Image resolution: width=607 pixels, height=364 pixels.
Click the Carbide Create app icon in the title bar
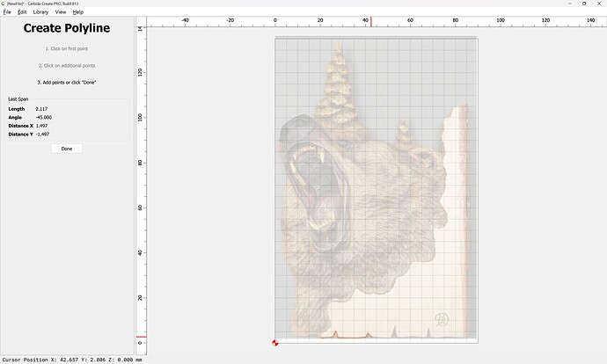(4, 4)
